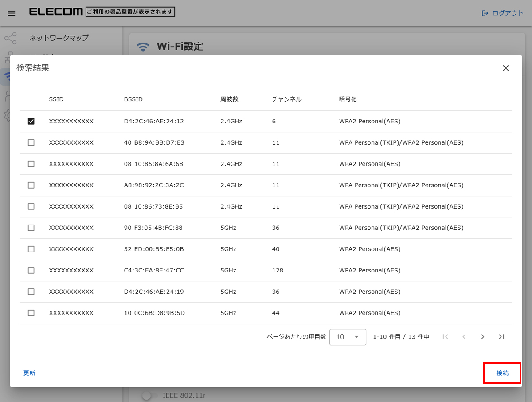Image resolution: width=532 pixels, height=402 pixels.
Task: Toggle the IEEE 802.11r switch
Action: [149, 395]
